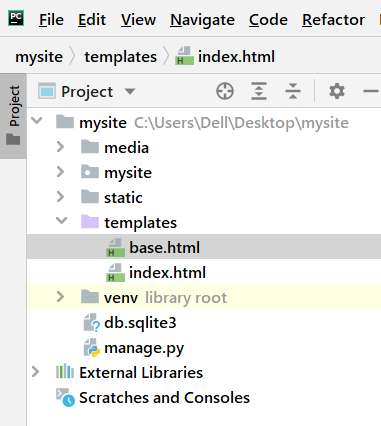Screen dimensions: 381x426
Task: Hide the Project panel with minus icon
Action: point(371,91)
